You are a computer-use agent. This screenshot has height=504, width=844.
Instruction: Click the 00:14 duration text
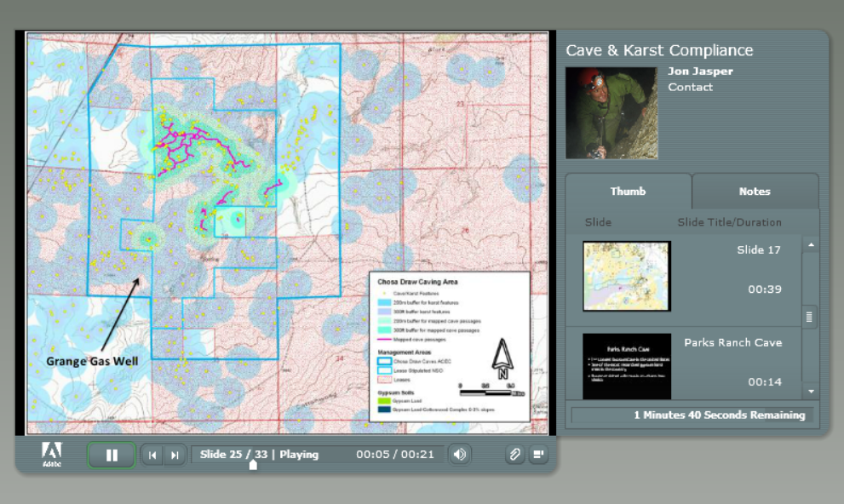pos(764,382)
